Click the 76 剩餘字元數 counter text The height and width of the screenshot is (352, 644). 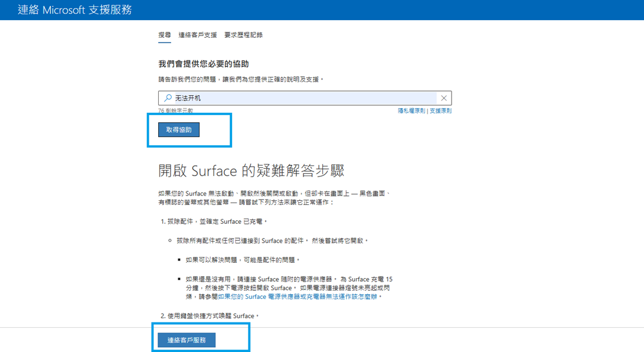point(176,110)
